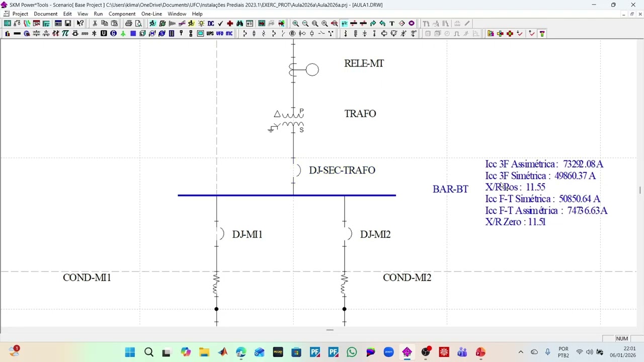Click the datablock format T icon
This screenshot has height=362, width=644.
coord(542,33)
